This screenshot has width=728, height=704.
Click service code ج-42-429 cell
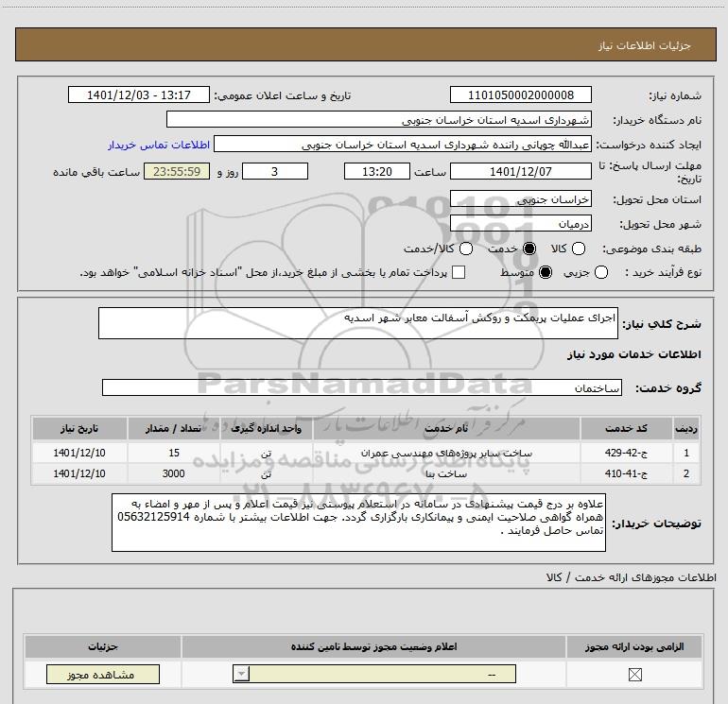pos(626,453)
